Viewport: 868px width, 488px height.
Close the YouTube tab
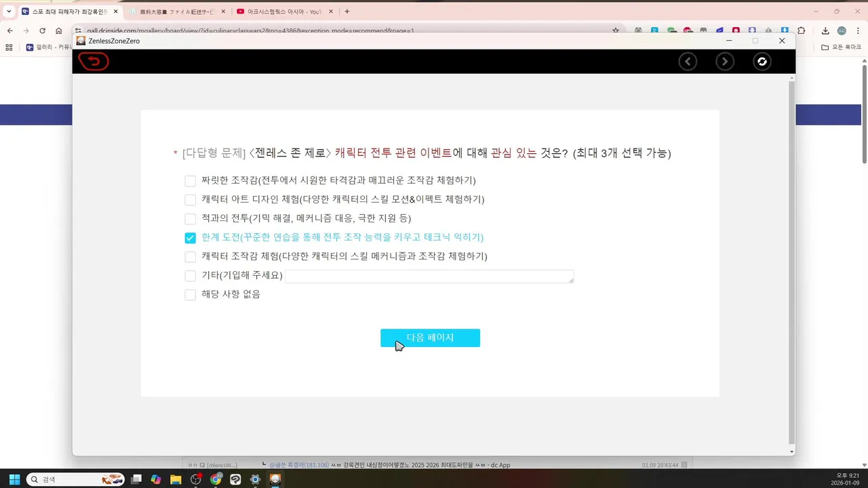click(331, 12)
